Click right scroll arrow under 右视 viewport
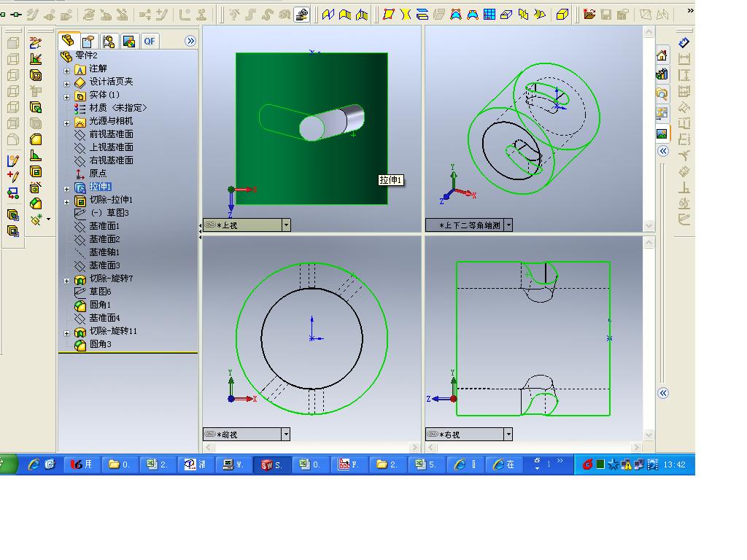This screenshot has height=560, width=747. point(636,447)
